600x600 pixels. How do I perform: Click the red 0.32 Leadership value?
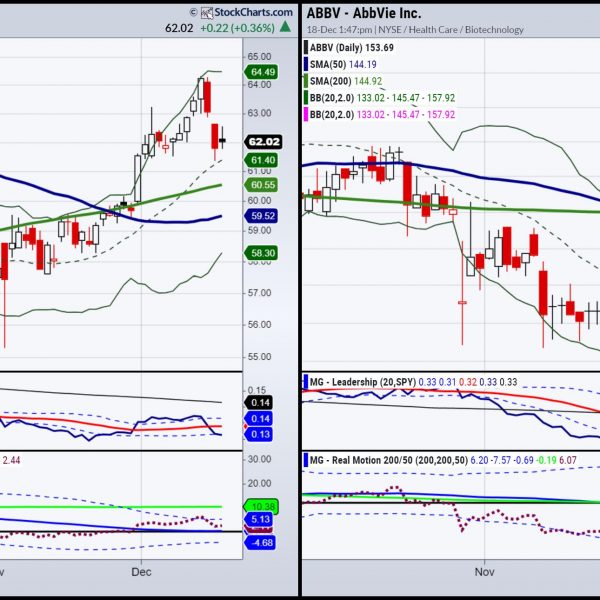pyautogui.click(x=468, y=382)
